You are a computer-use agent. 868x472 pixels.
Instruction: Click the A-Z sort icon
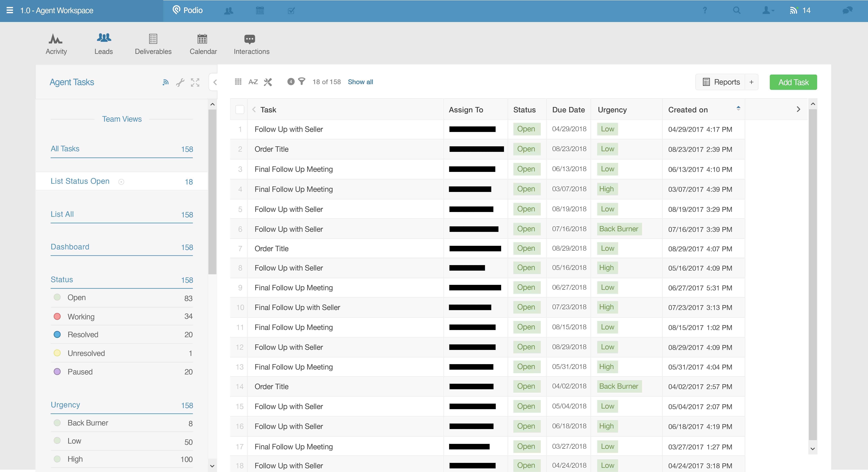tap(253, 82)
